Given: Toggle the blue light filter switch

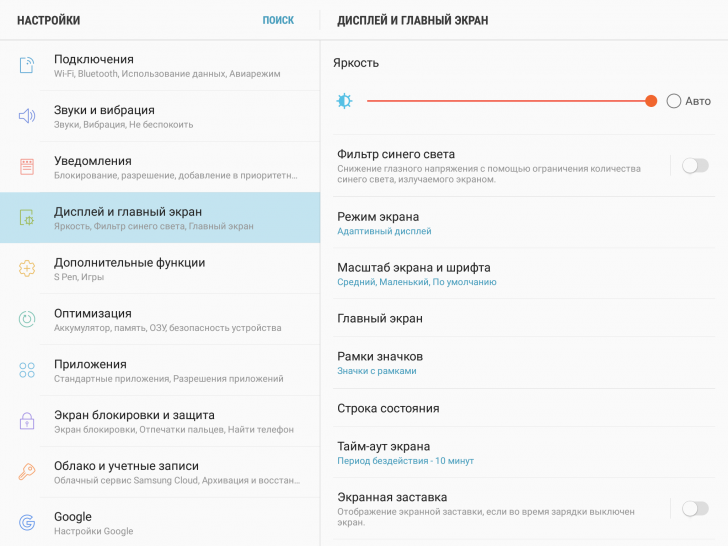Looking at the screenshot, I should [x=695, y=166].
